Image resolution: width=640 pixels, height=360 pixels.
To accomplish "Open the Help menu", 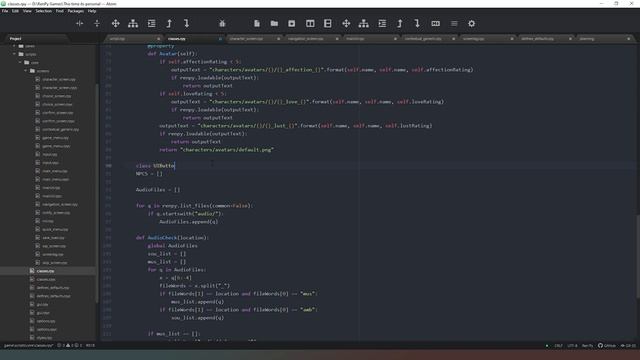I will (x=92, y=11).
